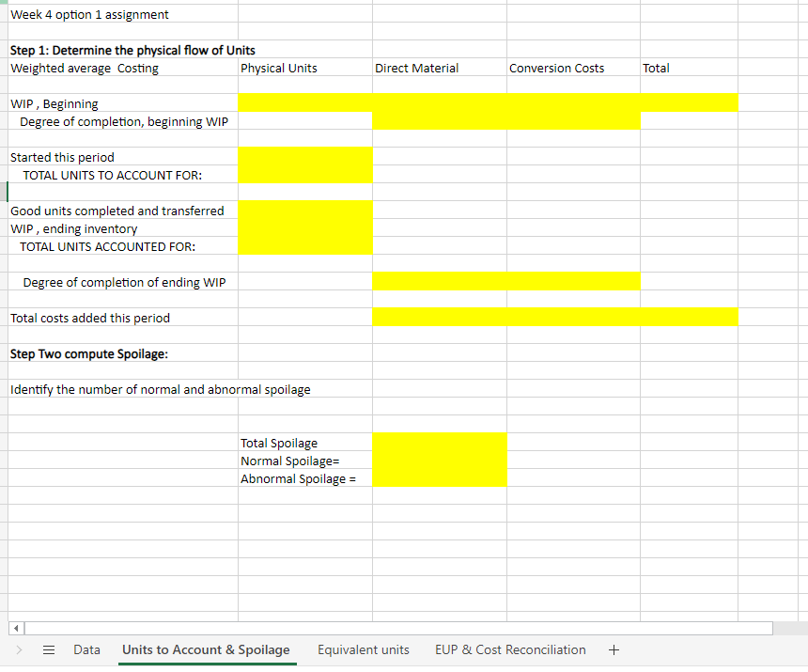Add a new sheet with plus icon
Screen dimensions: 808x672
tap(614, 649)
